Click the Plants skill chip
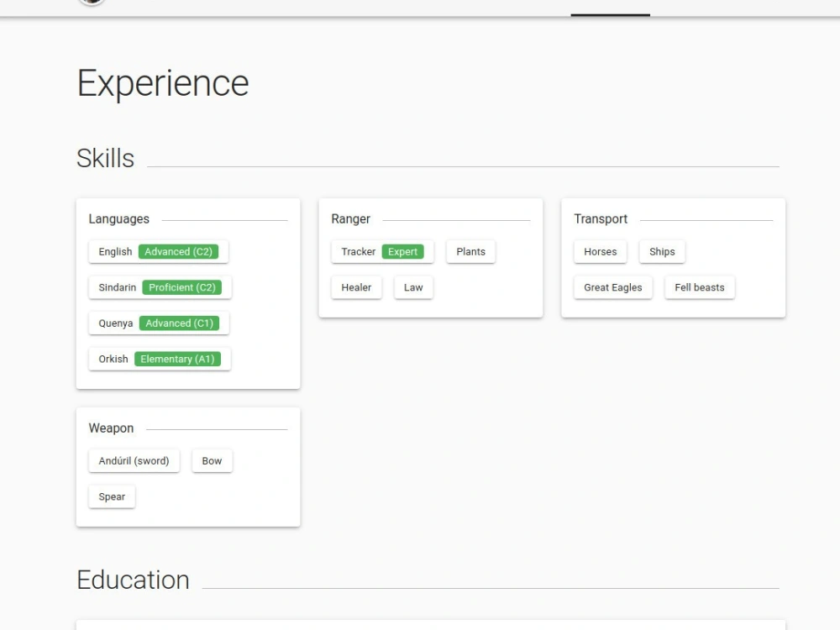The width and height of the screenshot is (840, 630). coord(471,252)
